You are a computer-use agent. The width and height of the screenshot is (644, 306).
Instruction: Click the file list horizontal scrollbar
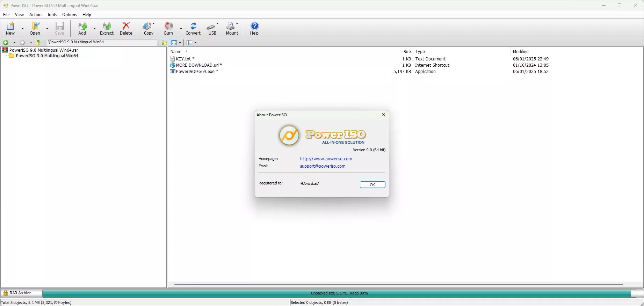pos(398,284)
